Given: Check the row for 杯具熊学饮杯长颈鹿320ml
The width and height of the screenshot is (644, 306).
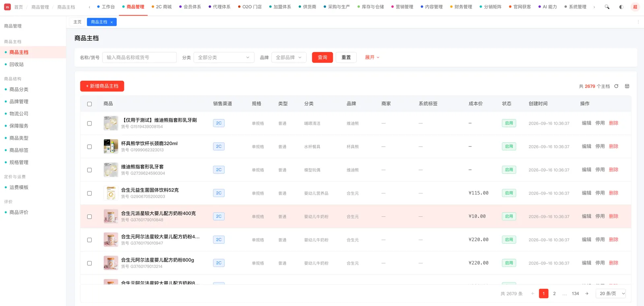Looking at the screenshot, I should tap(89, 147).
